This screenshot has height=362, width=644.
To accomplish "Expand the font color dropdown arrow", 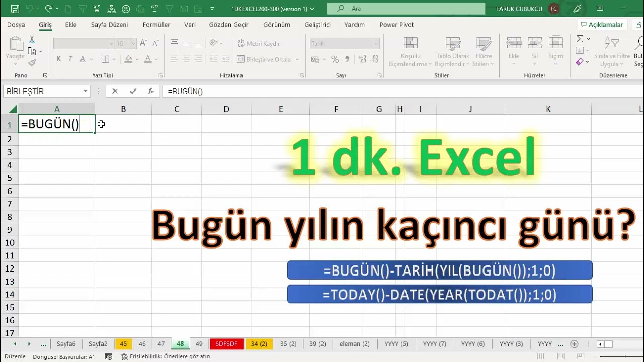I will coord(156,59).
